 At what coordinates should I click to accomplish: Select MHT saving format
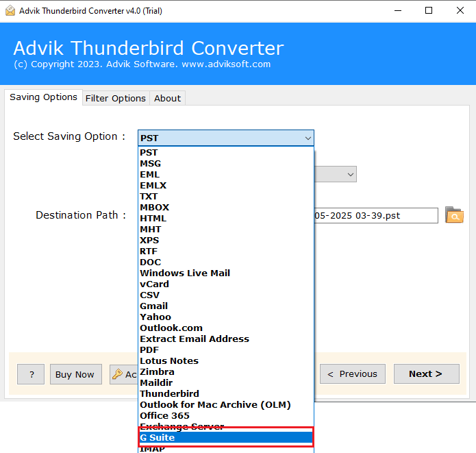pos(226,230)
